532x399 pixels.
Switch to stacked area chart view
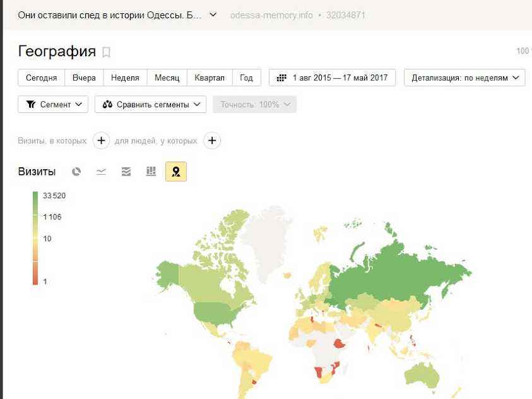pyautogui.click(x=126, y=172)
